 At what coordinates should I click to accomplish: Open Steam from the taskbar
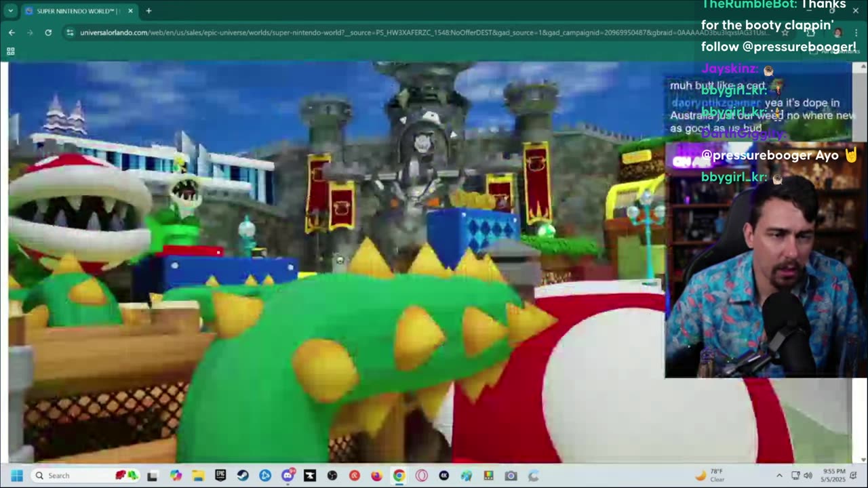point(243,476)
